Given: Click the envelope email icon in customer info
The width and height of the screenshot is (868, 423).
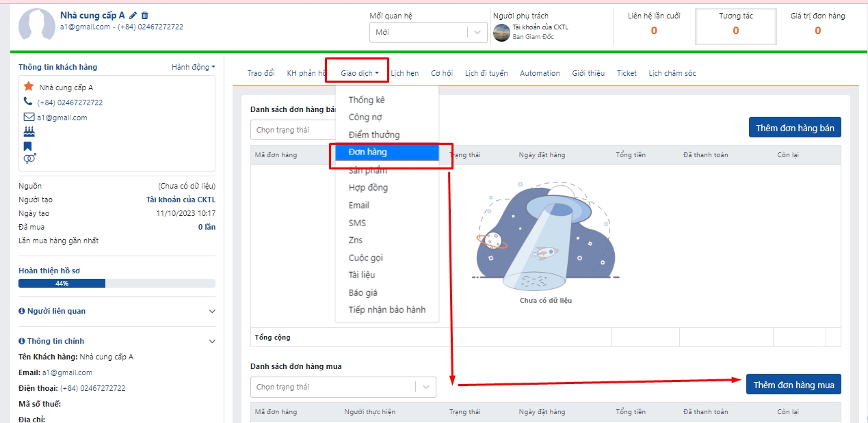Looking at the screenshot, I should coord(28,117).
